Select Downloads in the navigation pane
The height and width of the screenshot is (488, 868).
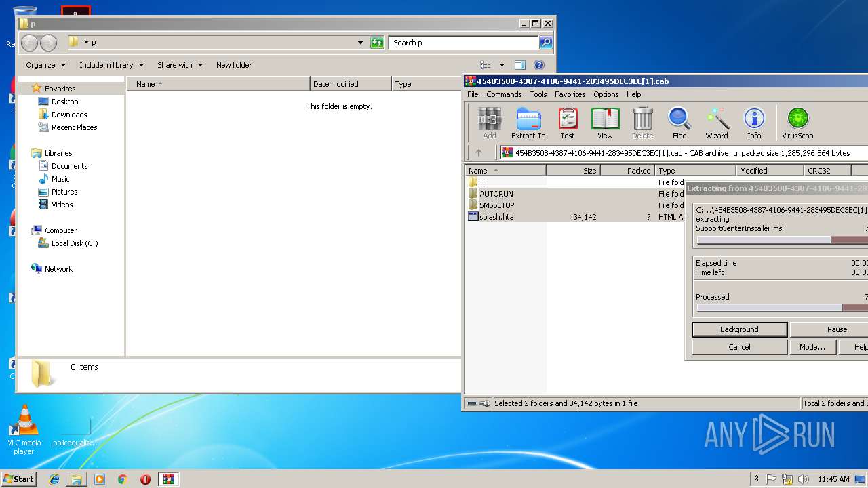click(x=69, y=115)
